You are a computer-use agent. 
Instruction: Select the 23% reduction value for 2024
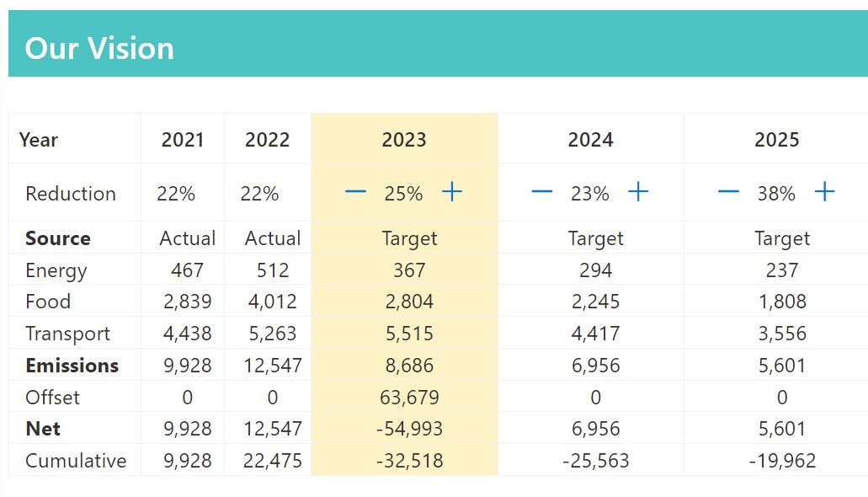coord(590,194)
